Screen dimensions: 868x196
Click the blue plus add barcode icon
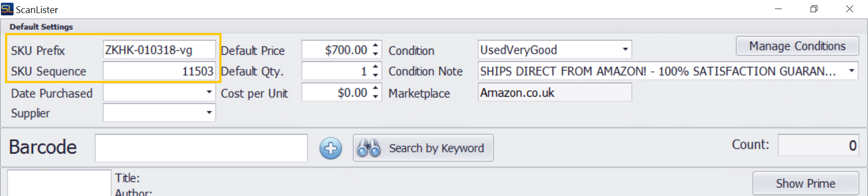coord(330,149)
